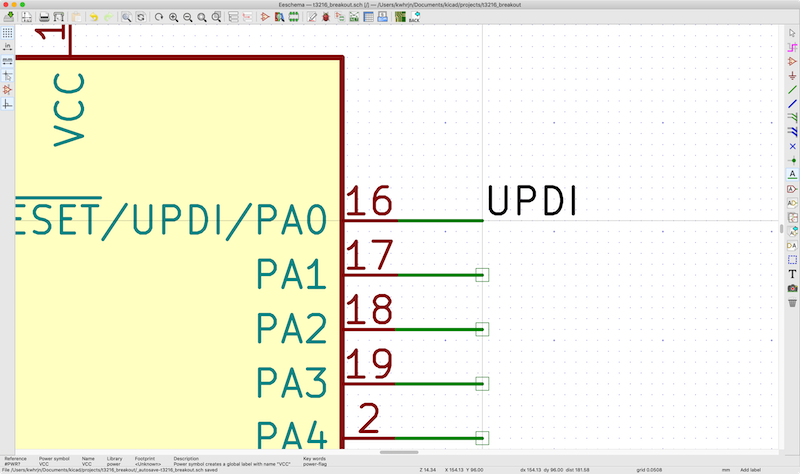Activate zoom to selection tool
The height and width of the screenshot is (474, 800).
pyautogui.click(x=216, y=17)
